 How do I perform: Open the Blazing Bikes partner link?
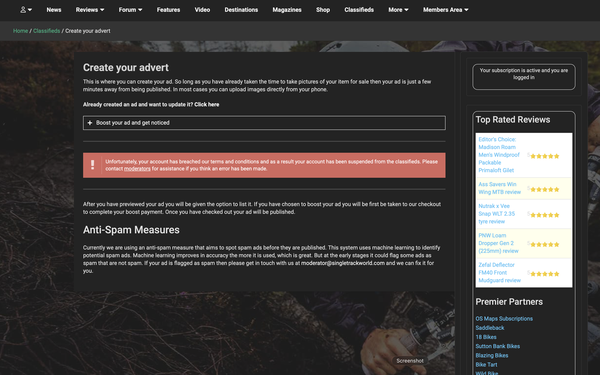tap(492, 355)
